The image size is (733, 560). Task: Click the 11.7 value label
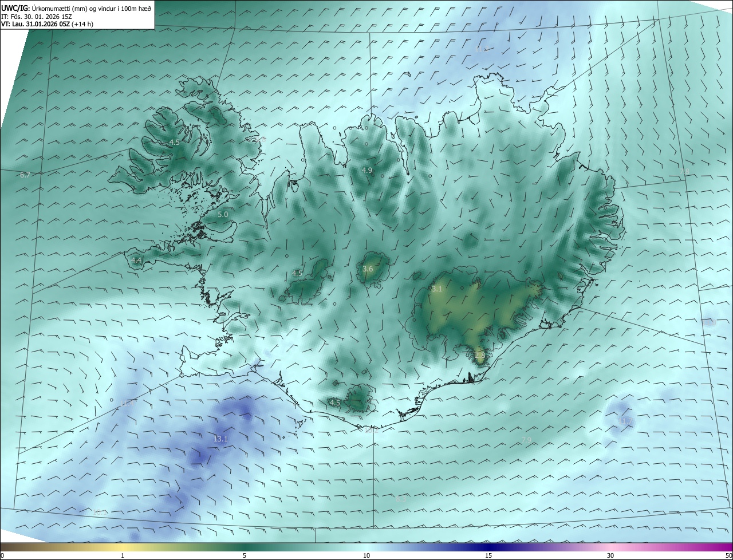(x=626, y=421)
